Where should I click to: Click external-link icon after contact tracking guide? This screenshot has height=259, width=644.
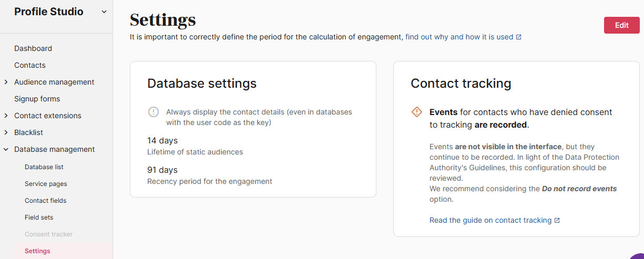pos(557,221)
